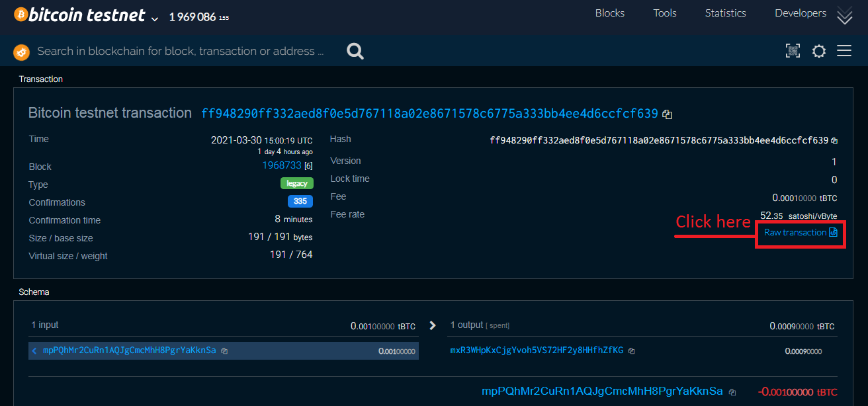Click the transaction hash in the title
The width and height of the screenshot is (868, 406).
point(429,114)
